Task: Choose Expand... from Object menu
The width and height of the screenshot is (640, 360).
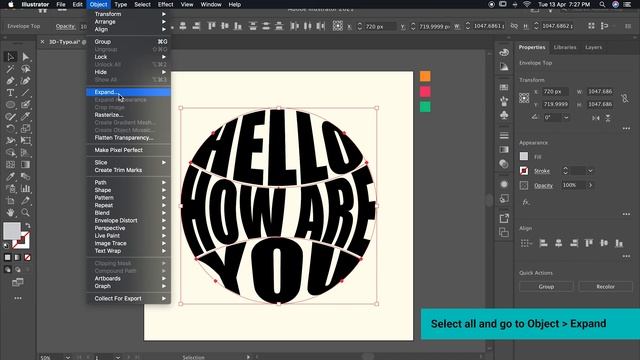Action: (x=129, y=92)
